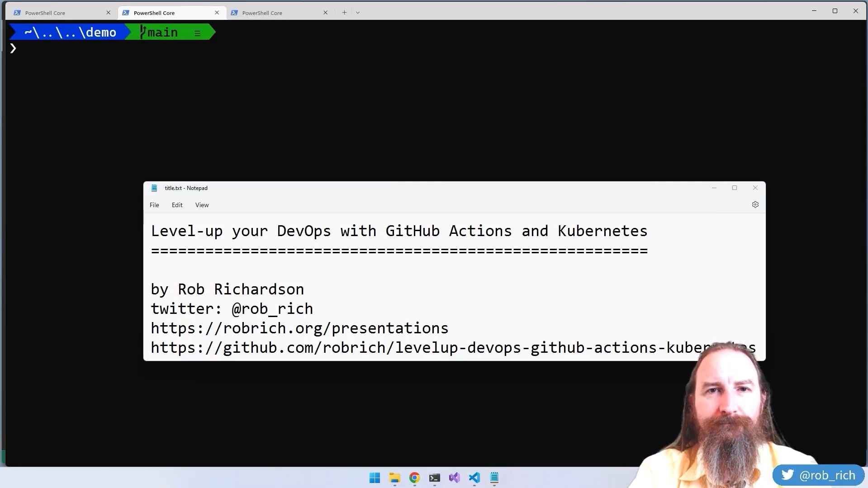
Task: Close the third PowerShell Core tab
Action: pos(325,13)
